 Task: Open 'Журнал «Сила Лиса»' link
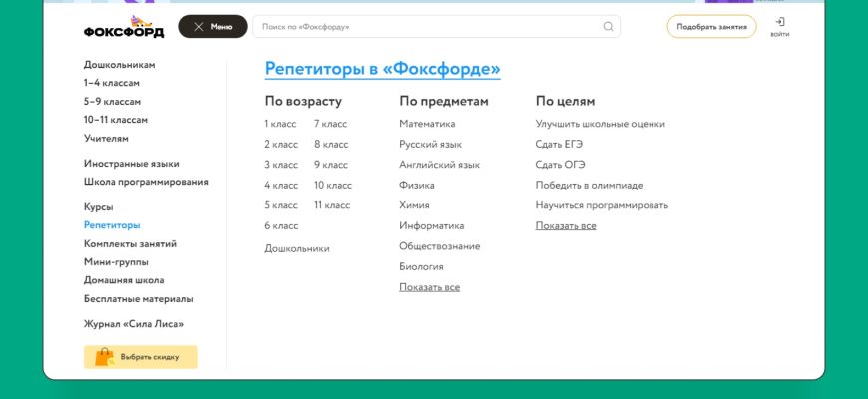pyautogui.click(x=134, y=324)
